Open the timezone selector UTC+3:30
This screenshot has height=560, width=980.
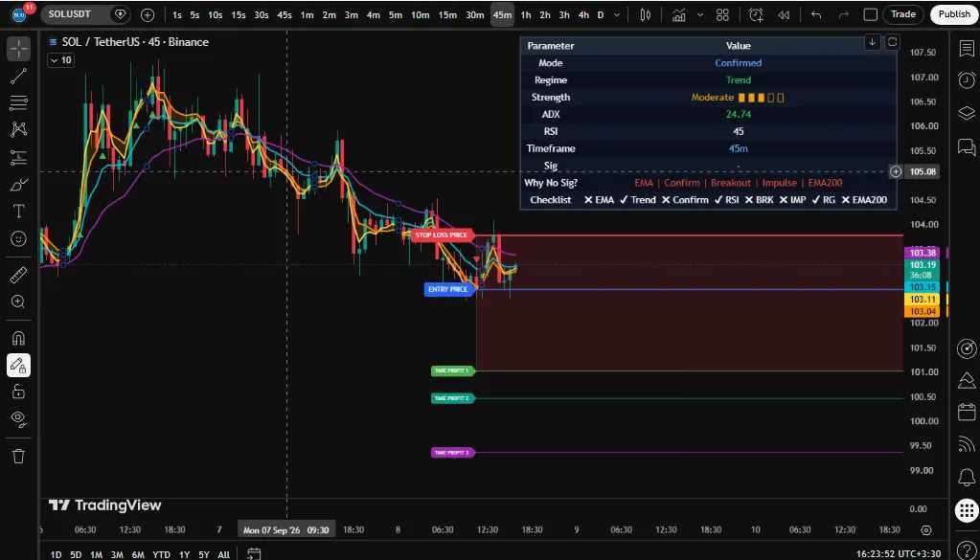(899, 553)
